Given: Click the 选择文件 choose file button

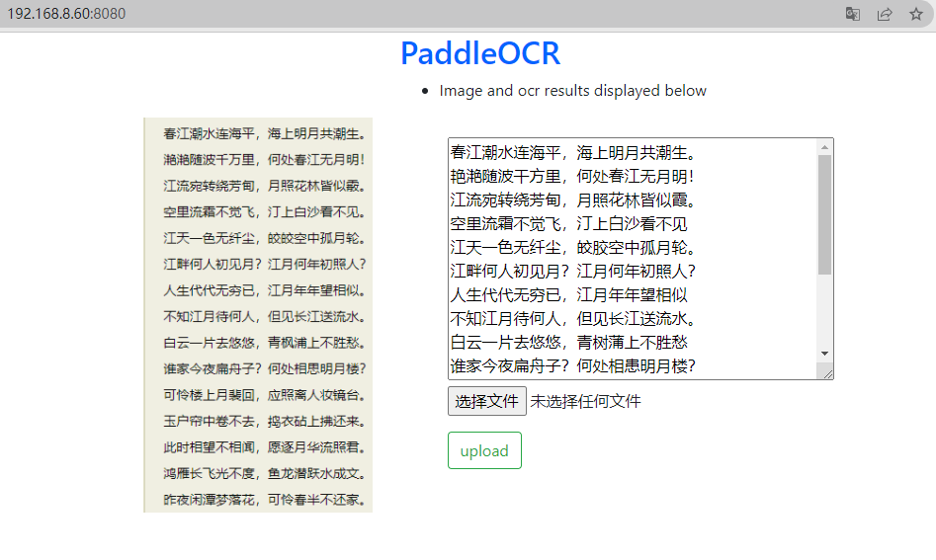Looking at the screenshot, I should (x=487, y=401).
